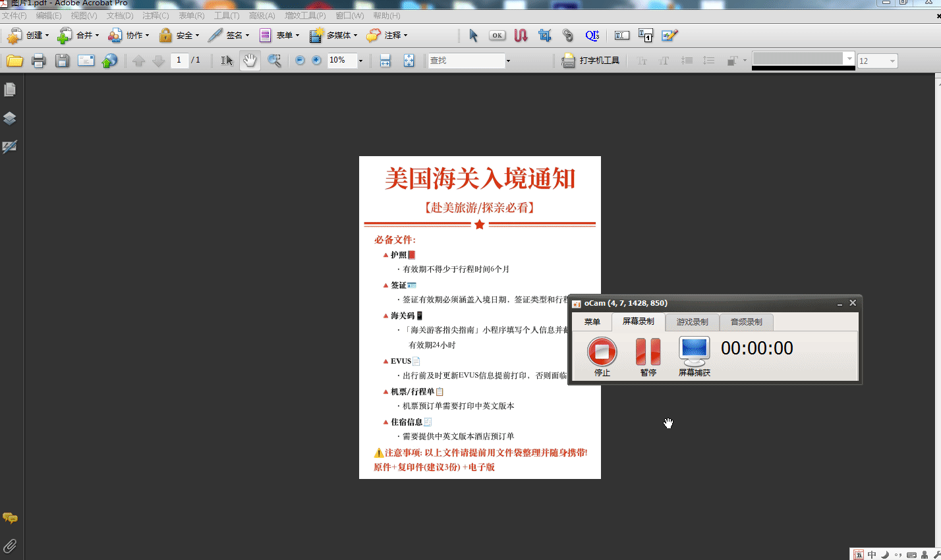
Task: Expand the zoom percentage dropdown
Action: pos(360,61)
